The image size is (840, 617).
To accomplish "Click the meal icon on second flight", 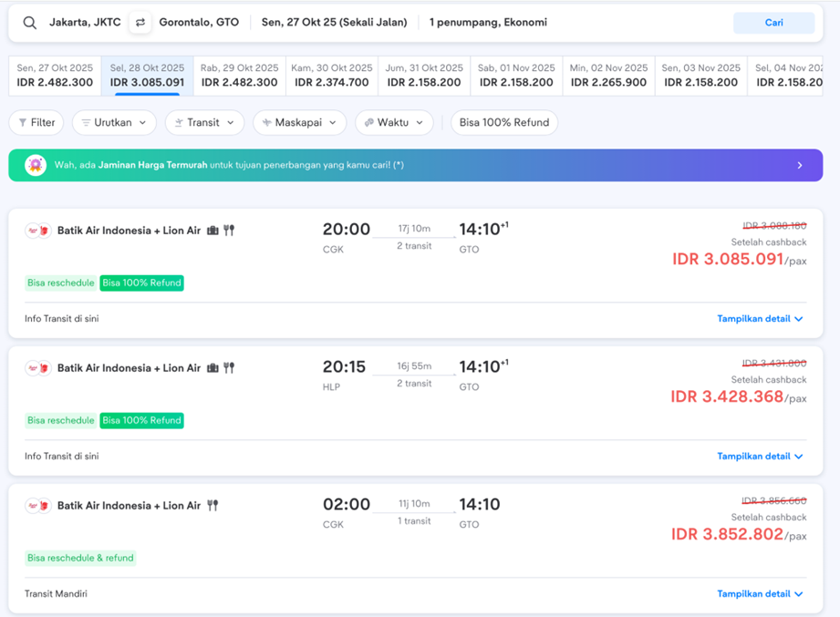I will point(229,368).
